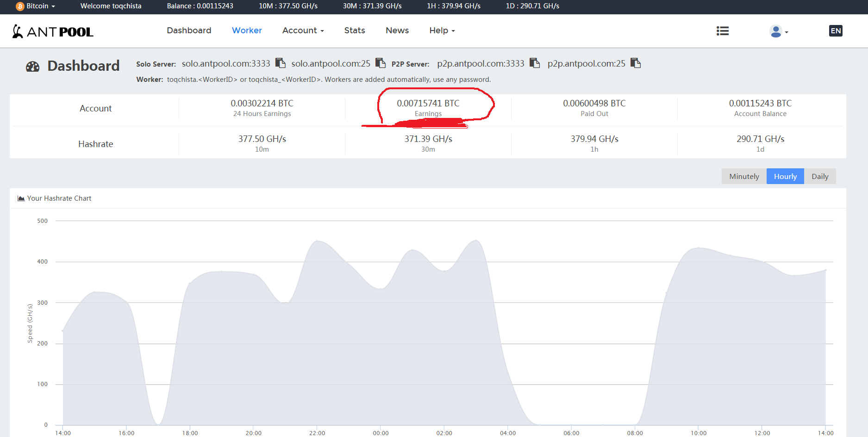Copy p2p.antpool.com:3333 server address
868x437 pixels.
pyautogui.click(x=535, y=63)
